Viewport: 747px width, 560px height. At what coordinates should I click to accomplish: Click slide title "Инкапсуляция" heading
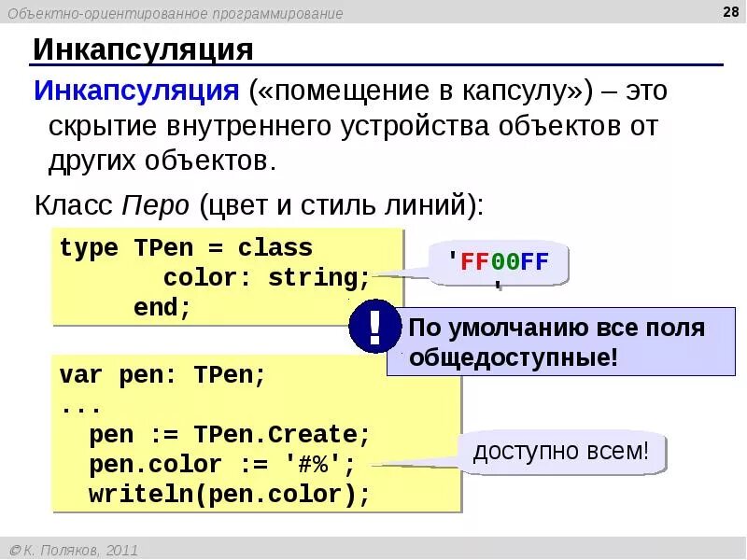[143, 49]
